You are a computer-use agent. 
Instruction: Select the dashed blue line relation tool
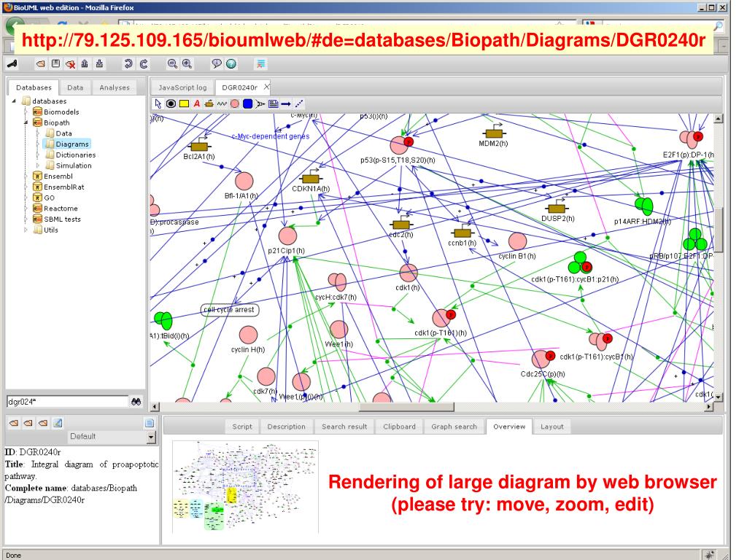pyautogui.click(x=298, y=104)
